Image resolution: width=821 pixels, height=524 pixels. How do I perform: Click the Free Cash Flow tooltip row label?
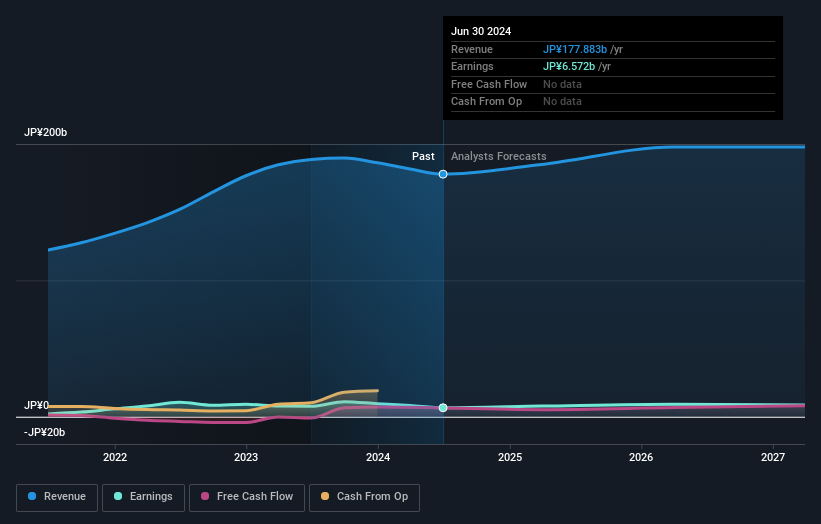(489, 84)
